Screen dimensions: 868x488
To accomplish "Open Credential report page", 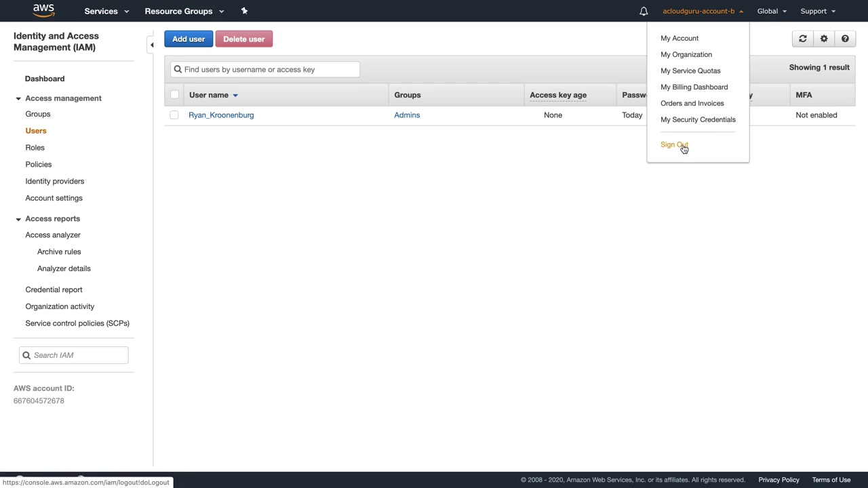I will (x=54, y=290).
